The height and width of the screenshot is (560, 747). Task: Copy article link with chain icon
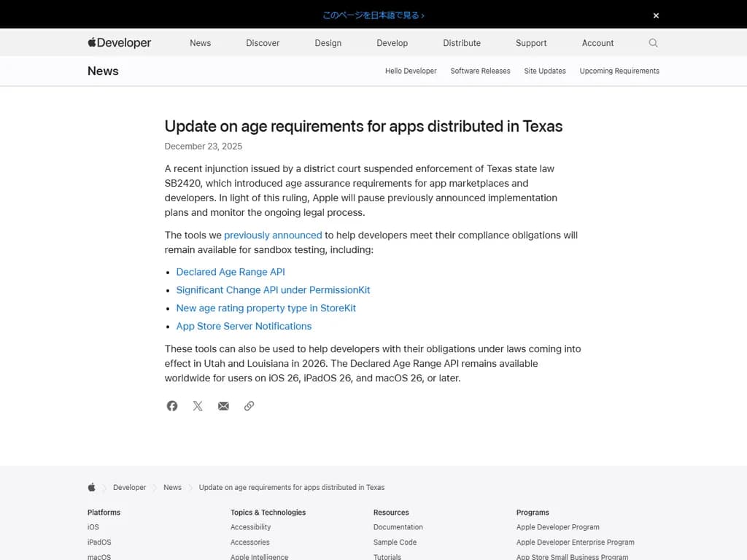249,406
